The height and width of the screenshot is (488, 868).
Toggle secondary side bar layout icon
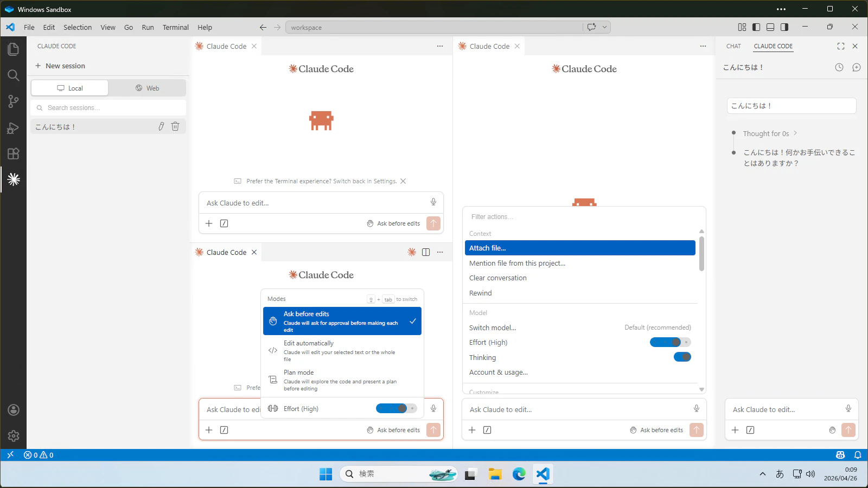click(784, 27)
